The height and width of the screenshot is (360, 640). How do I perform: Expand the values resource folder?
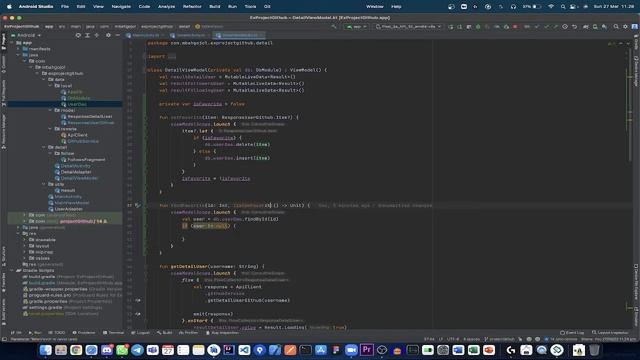[x=25, y=258]
